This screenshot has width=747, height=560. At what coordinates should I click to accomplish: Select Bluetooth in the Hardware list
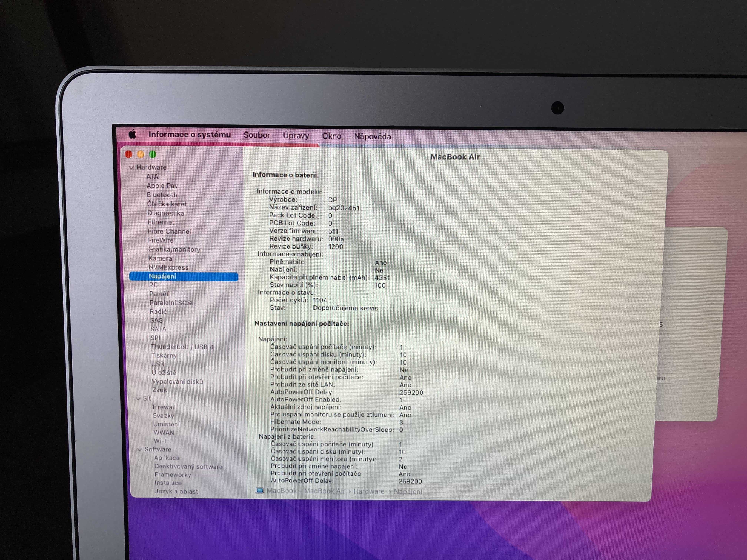click(x=162, y=195)
